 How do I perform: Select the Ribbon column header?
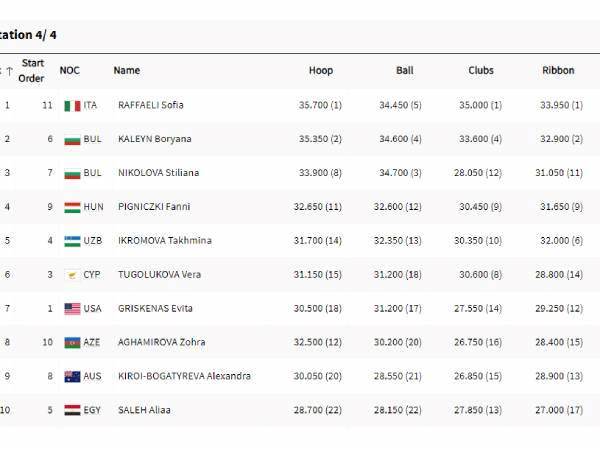coord(558,71)
